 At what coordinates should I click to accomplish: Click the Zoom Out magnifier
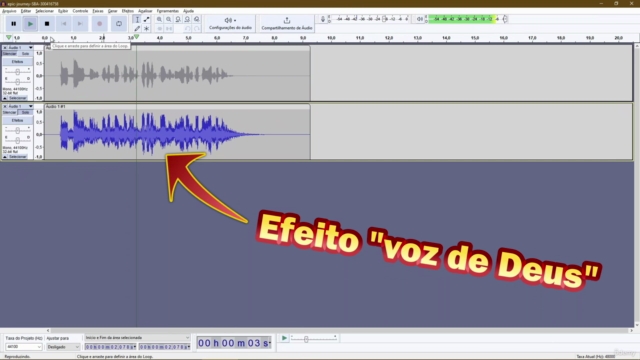coord(169,20)
